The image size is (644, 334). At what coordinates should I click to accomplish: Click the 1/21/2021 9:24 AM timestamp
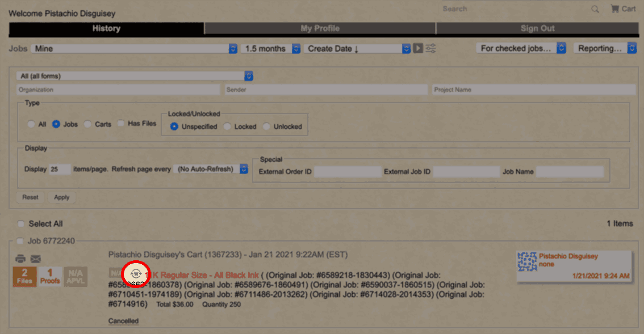pos(601,276)
